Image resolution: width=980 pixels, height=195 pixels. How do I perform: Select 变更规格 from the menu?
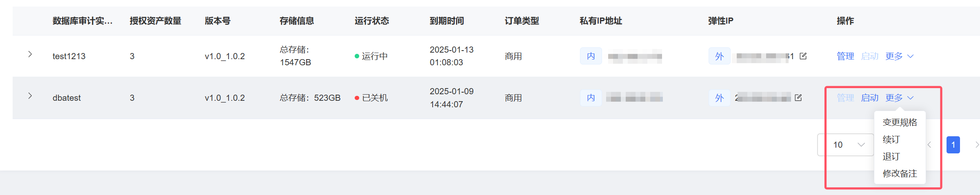click(x=900, y=122)
